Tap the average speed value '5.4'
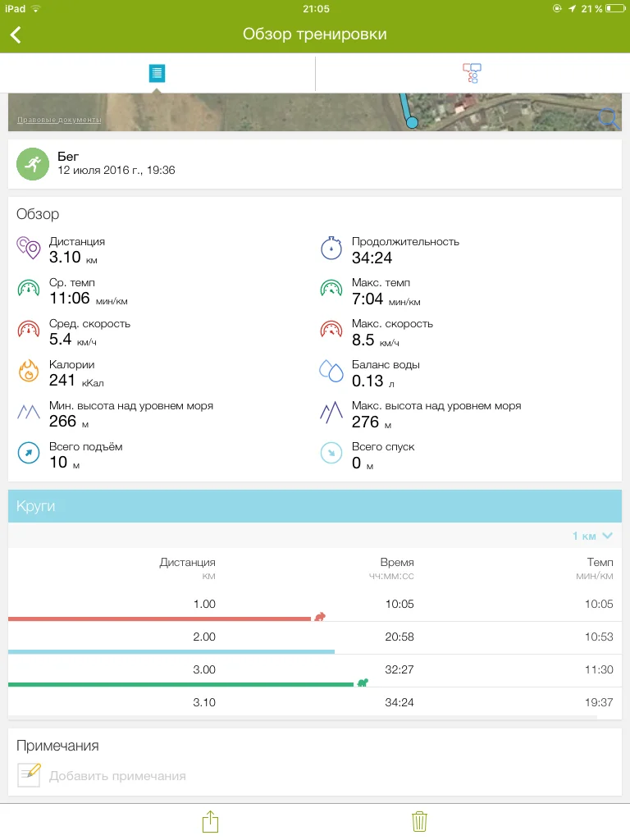This screenshot has width=630, height=840. click(x=60, y=339)
